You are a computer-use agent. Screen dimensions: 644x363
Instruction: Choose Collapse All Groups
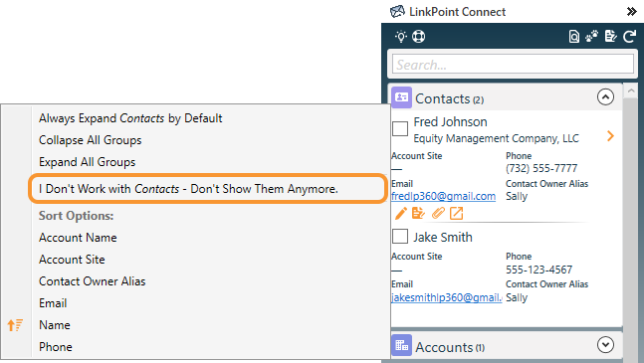tap(90, 140)
